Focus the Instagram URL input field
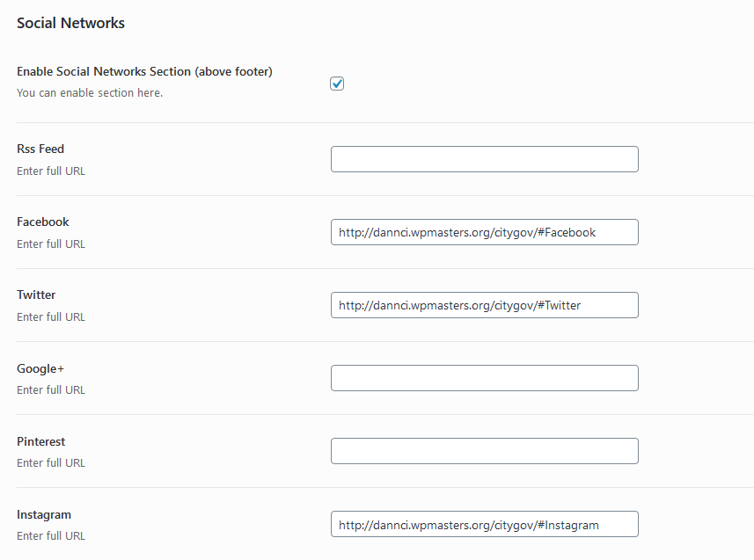This screenshot has height=560, width=754. pos(484,524)
